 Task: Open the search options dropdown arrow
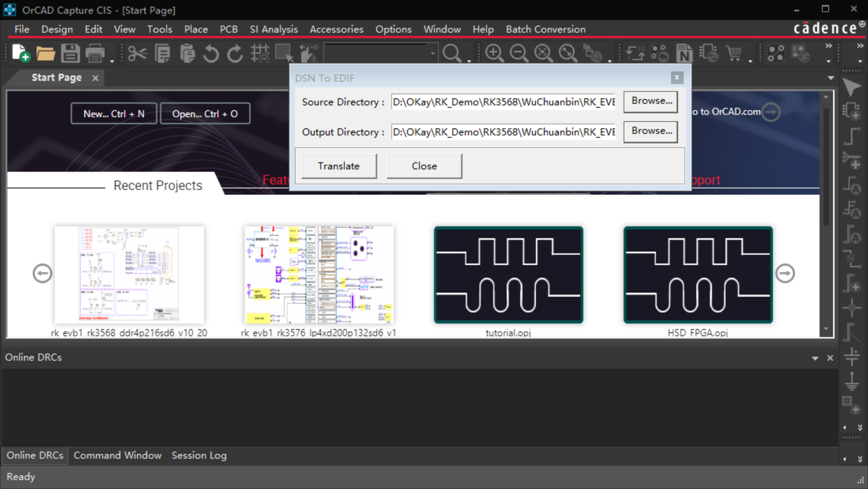tap(469, 61)
